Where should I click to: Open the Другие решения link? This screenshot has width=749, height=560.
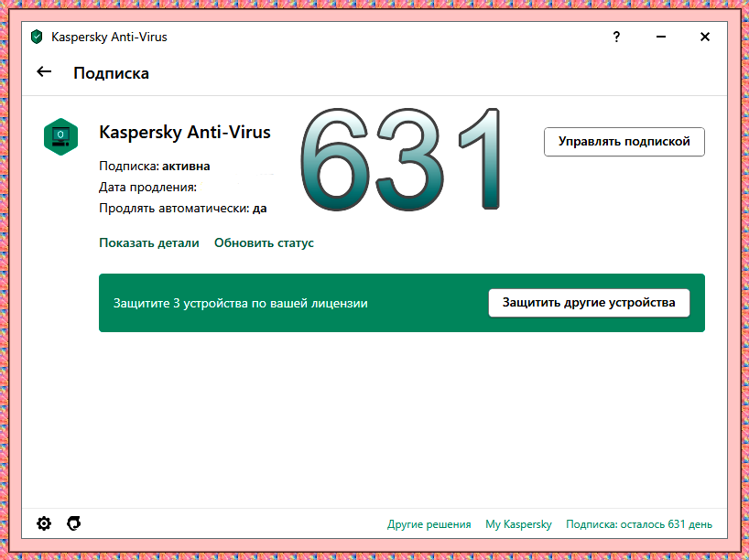pyautogui.click(x=429, y=524)
